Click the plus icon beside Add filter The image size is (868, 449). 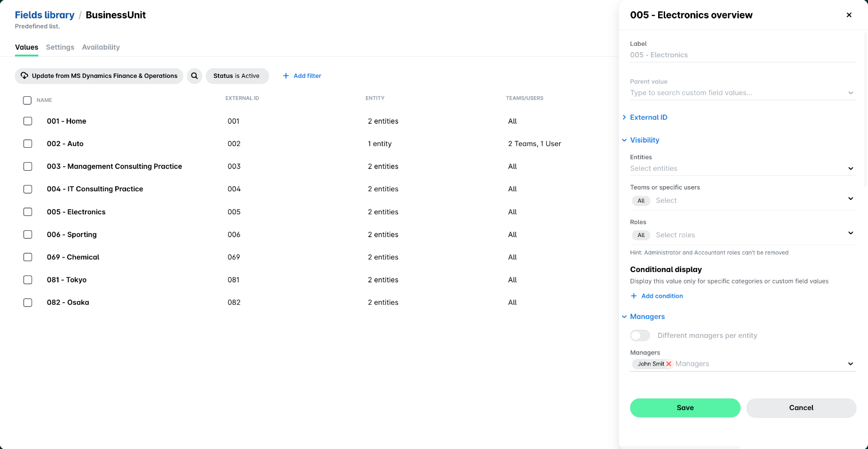pyautogui.click(x=286, y=76)
